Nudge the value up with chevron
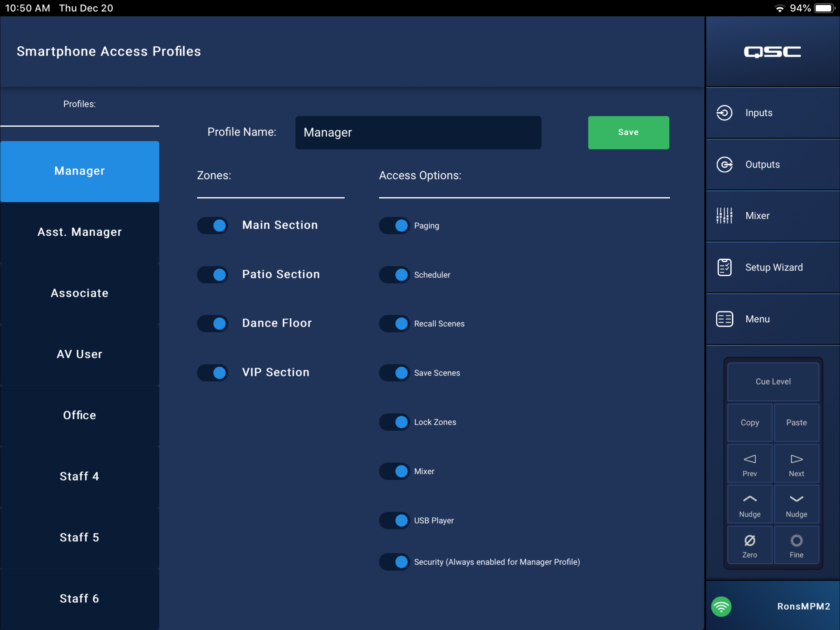The width and height of the screenshot is (840, 630). click(749, 499)
